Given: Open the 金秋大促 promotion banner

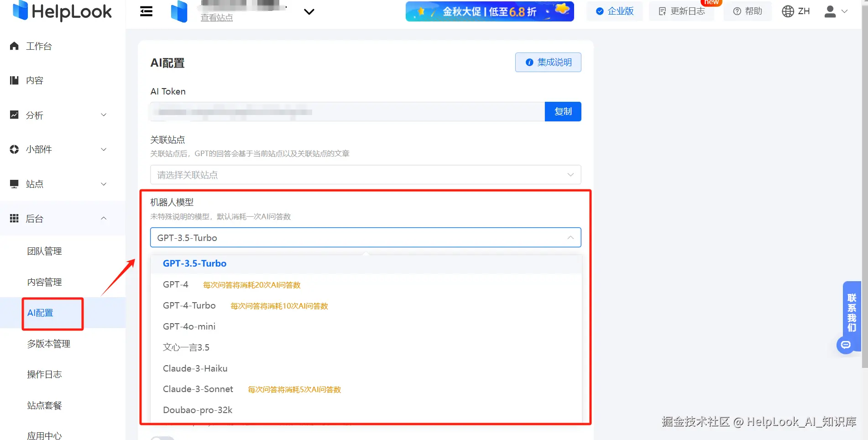Looking at the screenshot, I should [490, 11].
